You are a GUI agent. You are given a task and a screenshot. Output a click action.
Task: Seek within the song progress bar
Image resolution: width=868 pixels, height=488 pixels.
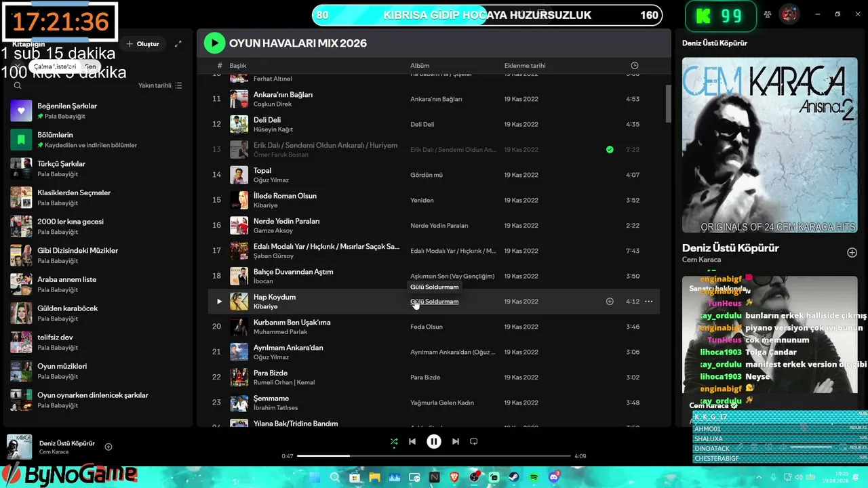434,456
